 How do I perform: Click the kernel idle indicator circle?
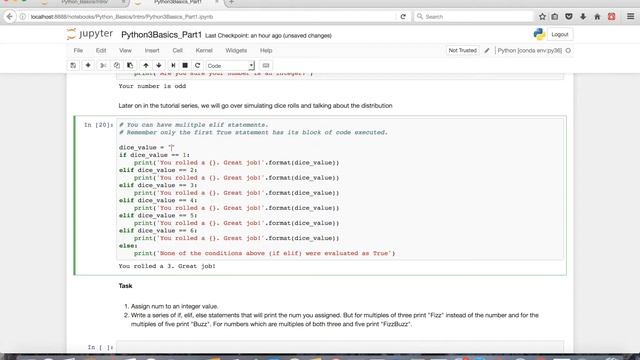pos(568,51)
